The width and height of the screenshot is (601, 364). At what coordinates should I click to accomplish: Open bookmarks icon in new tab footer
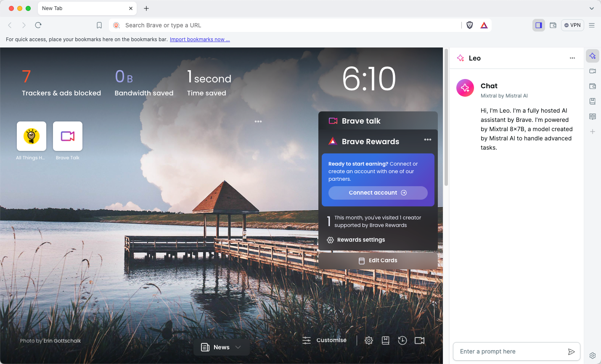(x=386, y=340)
